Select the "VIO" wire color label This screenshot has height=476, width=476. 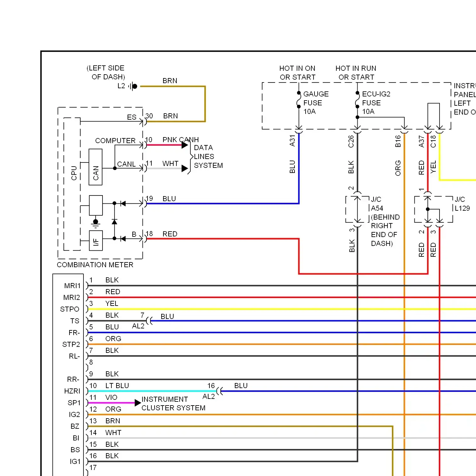coord(111,397)
